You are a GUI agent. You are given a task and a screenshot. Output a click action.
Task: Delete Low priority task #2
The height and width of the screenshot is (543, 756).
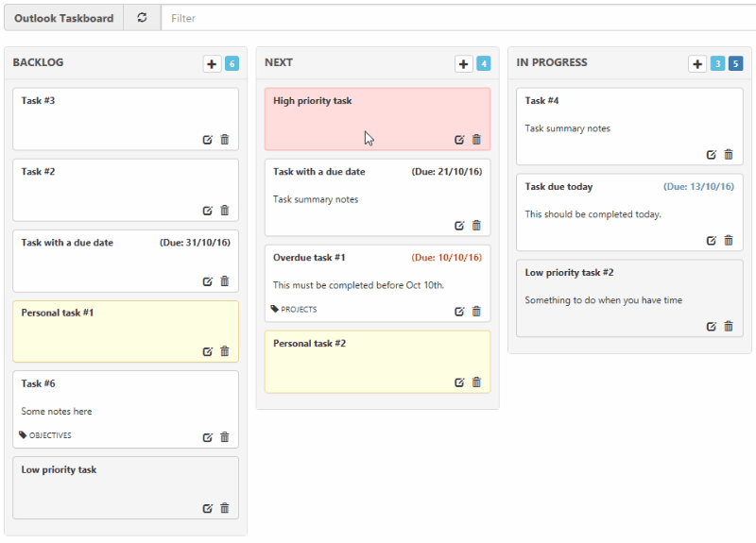coord(729,326)
